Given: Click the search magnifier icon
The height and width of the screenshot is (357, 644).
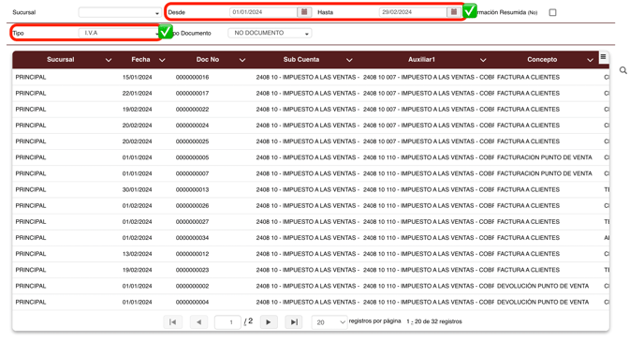Looking at the screenshot, I should click(x=623, y=70).
